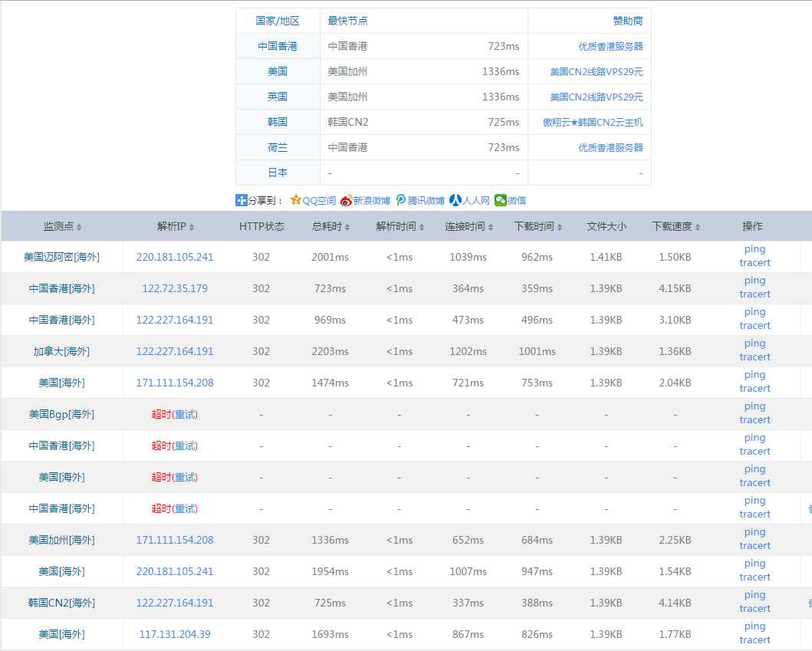Click 美国迈阿密[海外] monitoring node
The image size is (812, 651).
click(61, 257)
